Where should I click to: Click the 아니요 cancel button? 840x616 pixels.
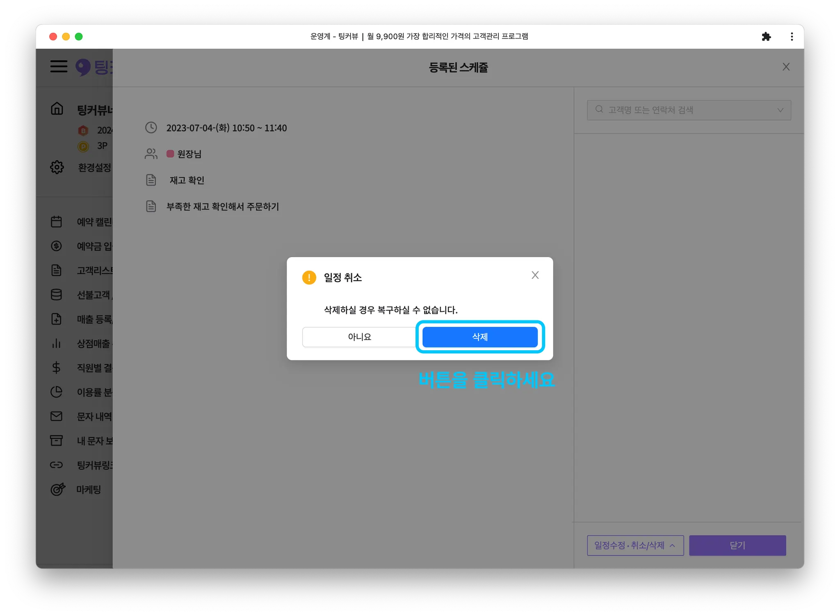[359, 337]
